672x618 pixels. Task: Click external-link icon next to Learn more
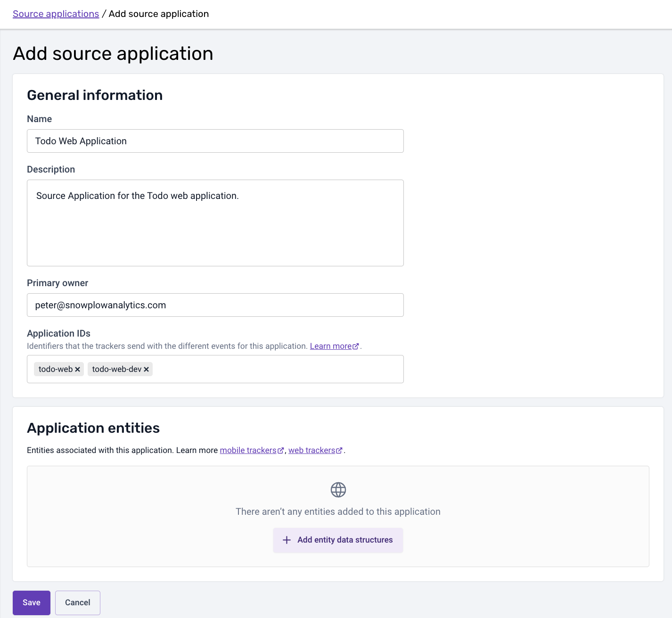[356, 346]
